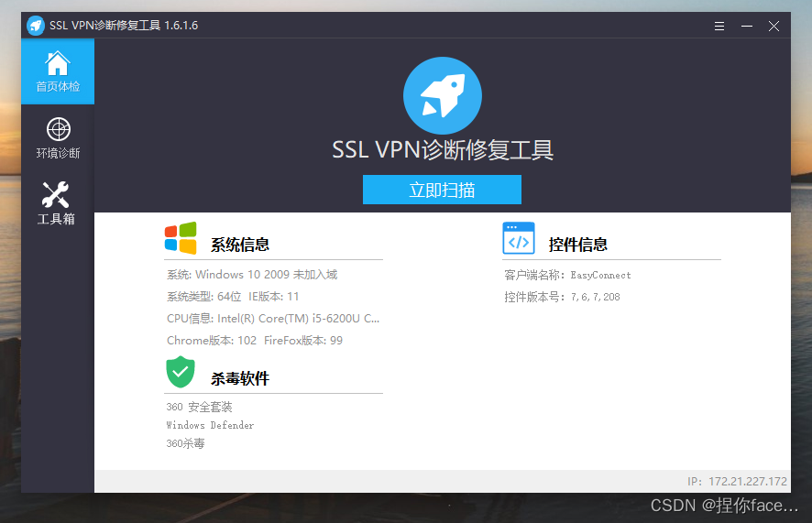812x523 pixels.
Task: Click the 客户端名称: EasyConnect line
Action: coord(567,275)
